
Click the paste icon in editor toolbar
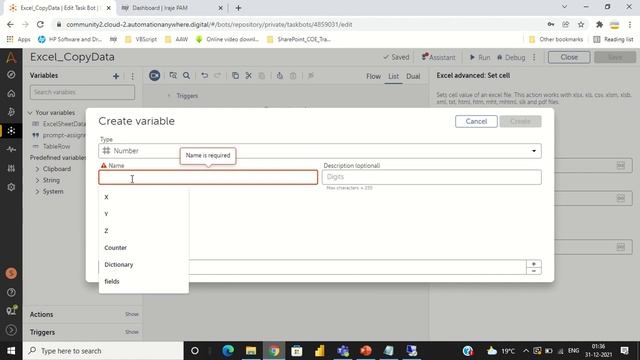262,76
